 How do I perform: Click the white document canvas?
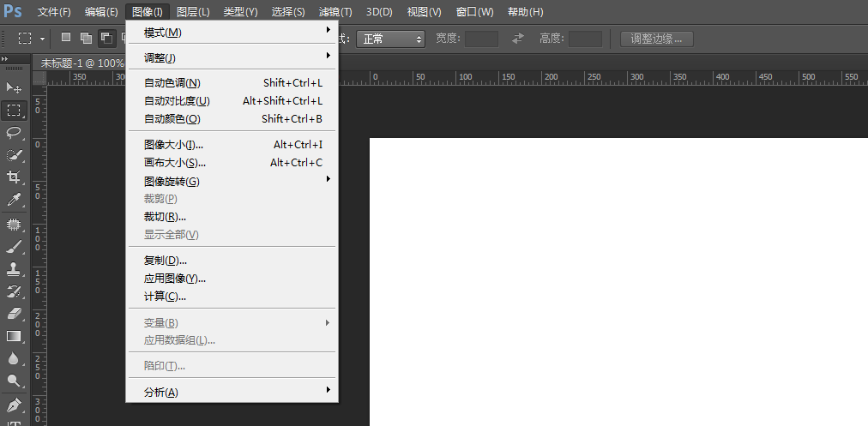click(618, 282)
